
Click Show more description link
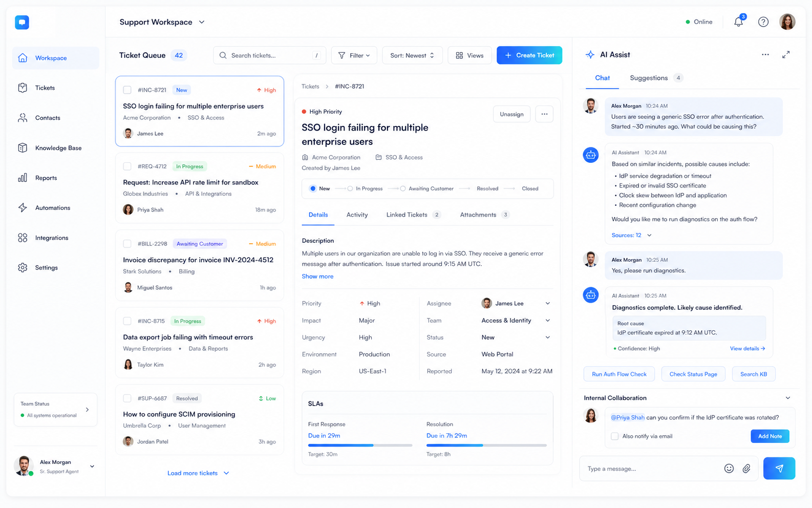pyautogui.click(x=317, y=277)
